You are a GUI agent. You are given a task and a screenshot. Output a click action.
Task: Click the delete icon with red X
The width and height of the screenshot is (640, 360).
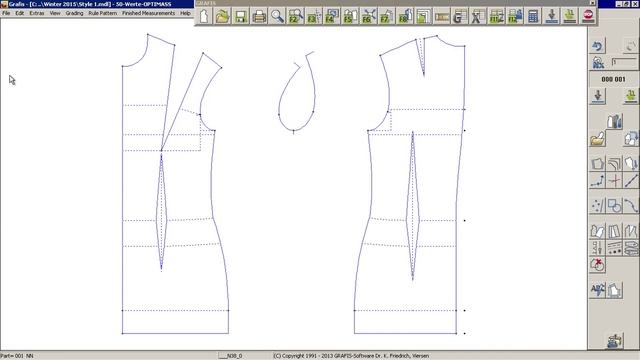598,265
